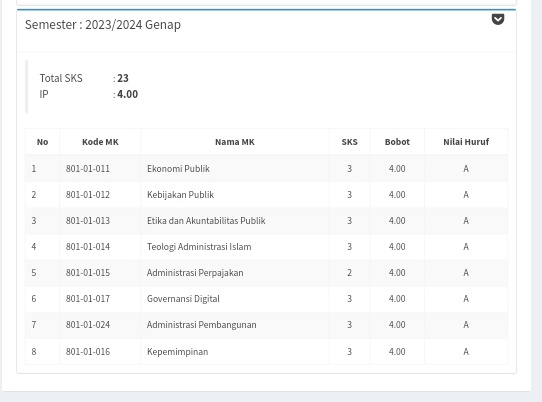Select course code 801-01-011

coord(88,169)
